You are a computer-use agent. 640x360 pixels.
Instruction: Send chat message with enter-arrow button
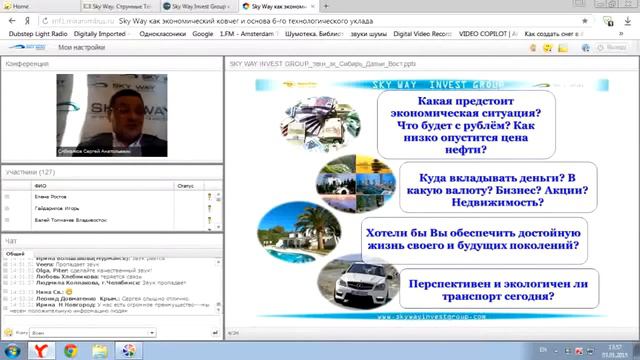[215, 333]
